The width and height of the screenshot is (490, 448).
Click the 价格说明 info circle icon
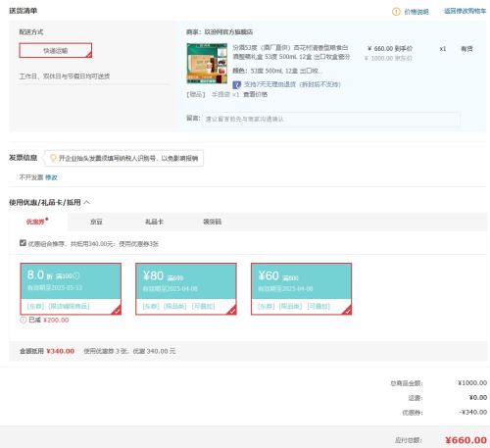pos(396,12)
